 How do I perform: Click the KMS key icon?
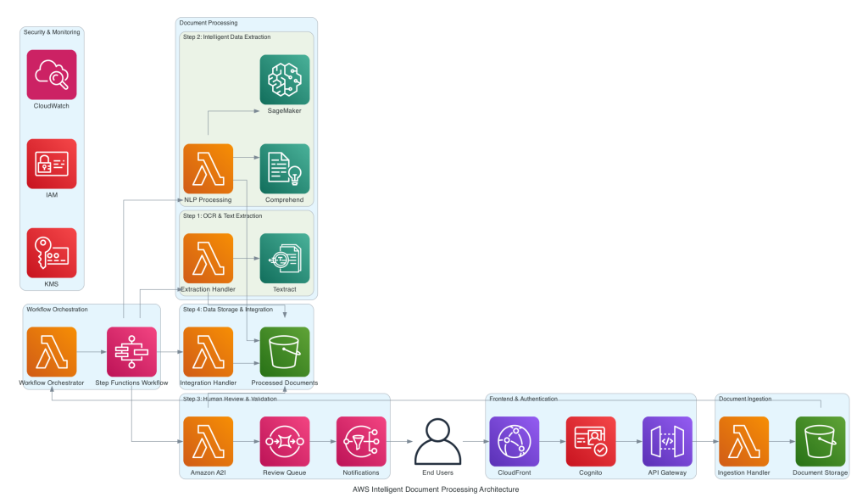point(52,253)
